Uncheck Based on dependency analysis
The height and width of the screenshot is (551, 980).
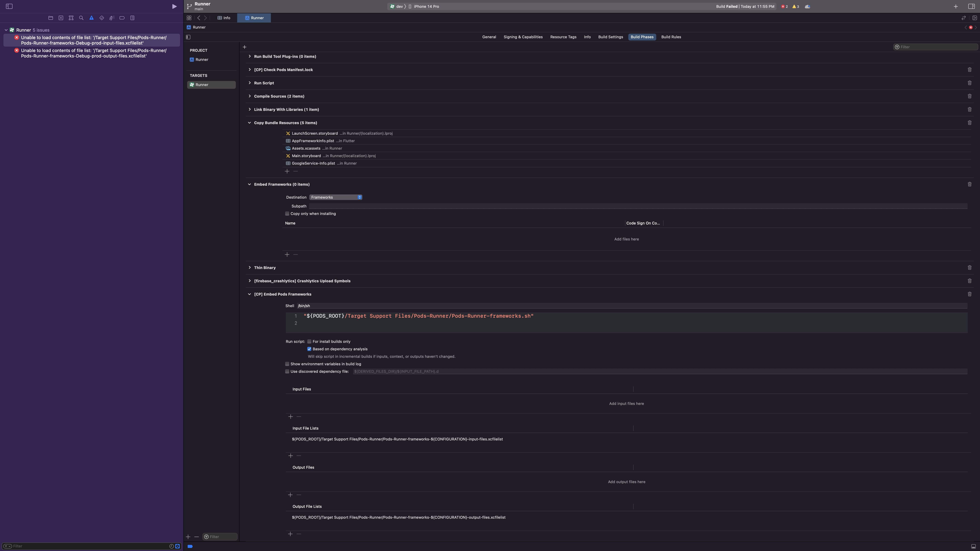click(309, 349)
